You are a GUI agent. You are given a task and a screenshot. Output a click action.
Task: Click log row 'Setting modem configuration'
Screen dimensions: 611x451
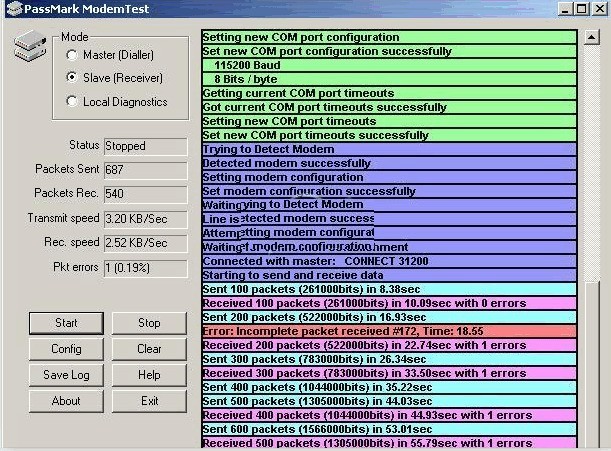click(389, 178)
